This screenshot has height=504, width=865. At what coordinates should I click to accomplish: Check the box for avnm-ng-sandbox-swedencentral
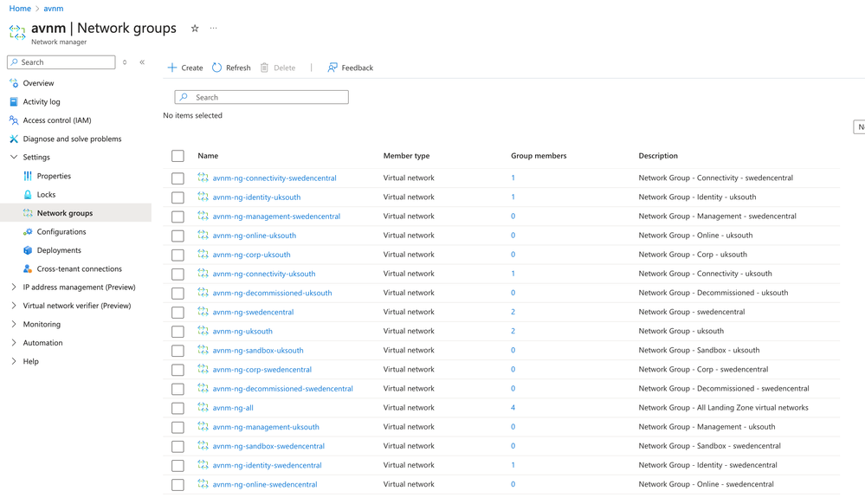[x=178, y=446]
